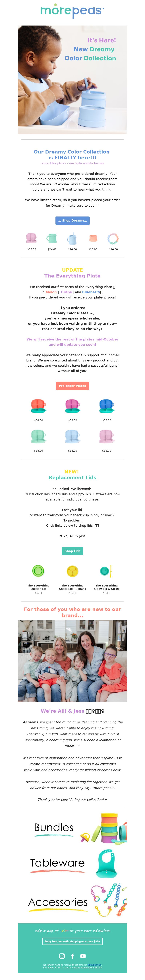
Task: Click the Shop Dreamy button
Action: [72, 220]
